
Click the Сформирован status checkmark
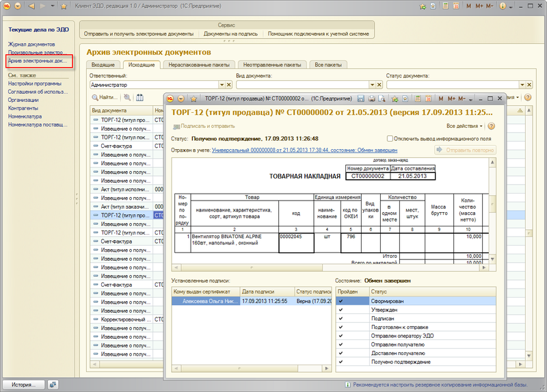pyautogui.click(x=341, y=300)
